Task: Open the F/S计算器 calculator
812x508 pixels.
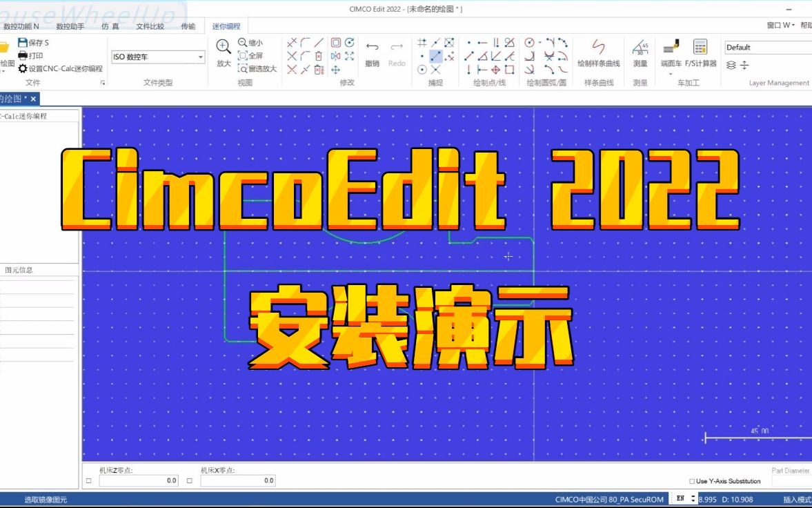Action: [x=700, y=48]
